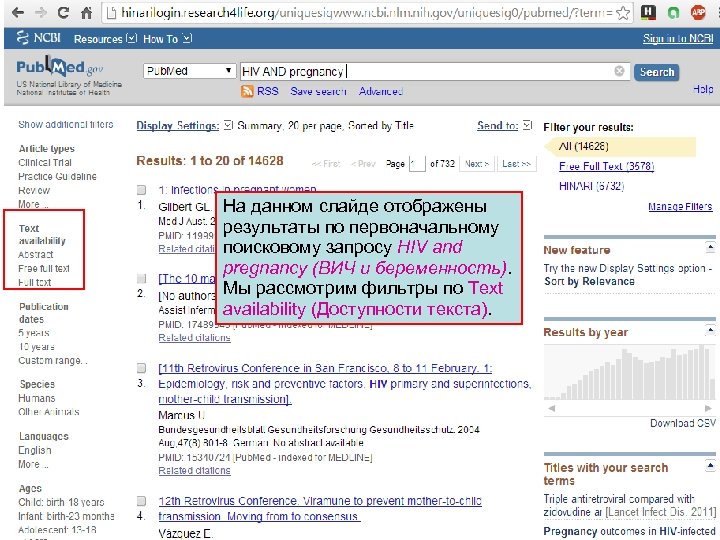The height and width of the screenshot is (540, 720).
Task: Click the Search button
Action: point(657,72)
